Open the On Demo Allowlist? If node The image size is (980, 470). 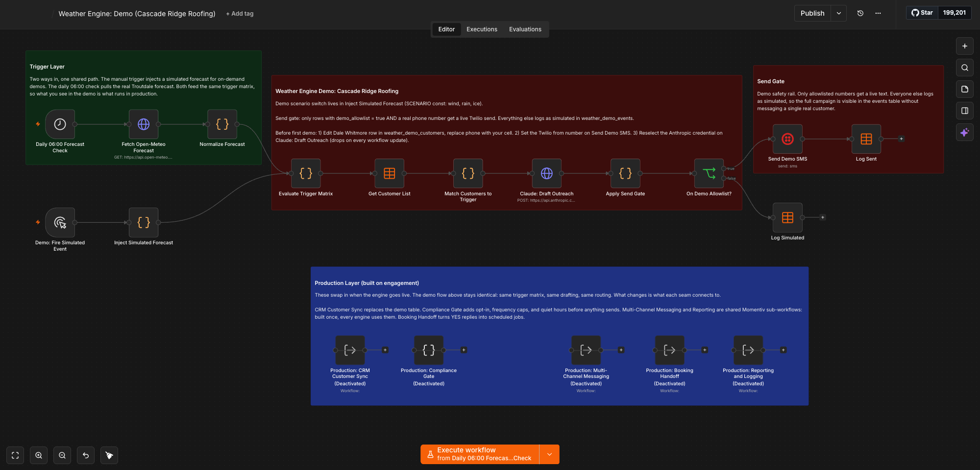tap(709, 173)
